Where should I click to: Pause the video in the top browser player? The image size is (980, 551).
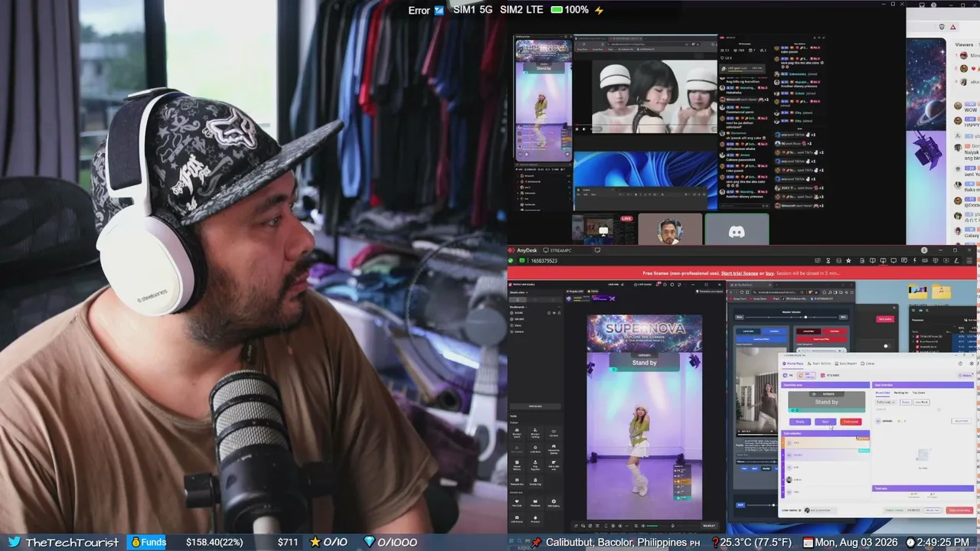click(577, 129)
